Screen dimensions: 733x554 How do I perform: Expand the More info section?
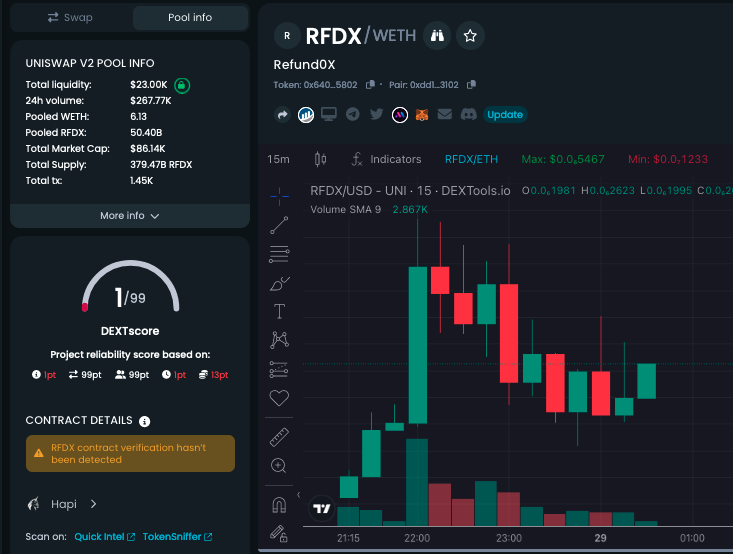coord(129,216)
